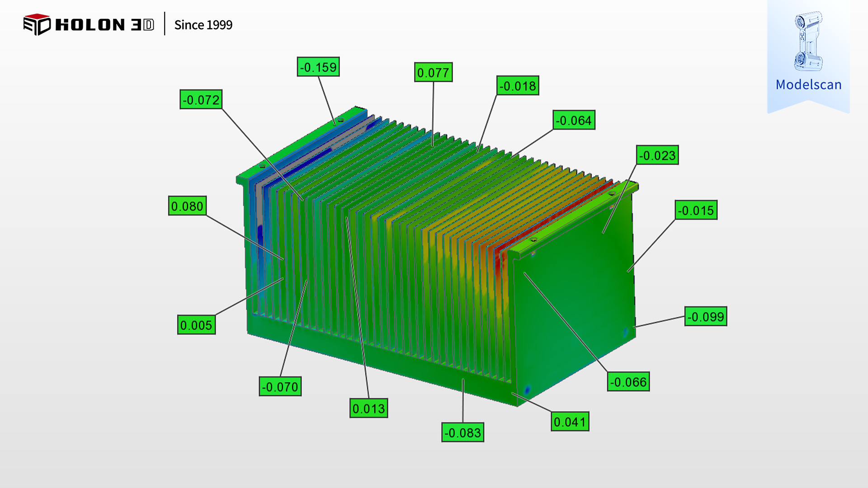Select the -0.083 deviation label
The image size is (868, 488).
pos(462,433)
